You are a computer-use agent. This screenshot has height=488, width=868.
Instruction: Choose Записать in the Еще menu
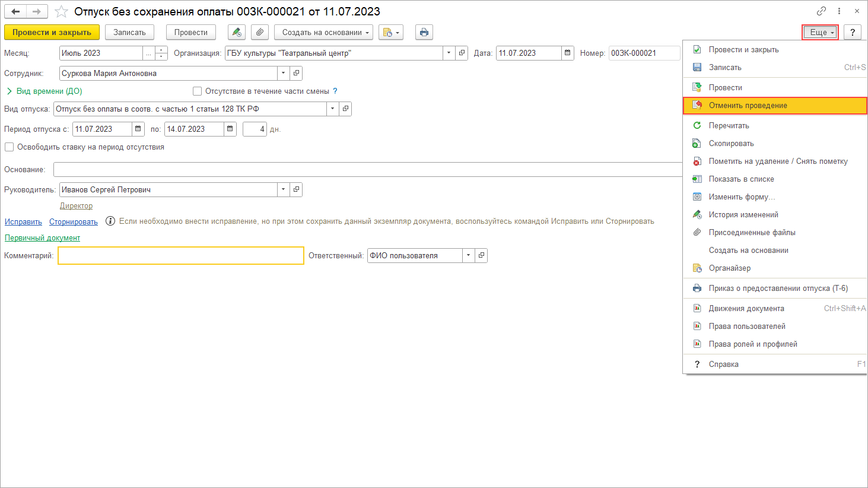(x=775, y=67)
